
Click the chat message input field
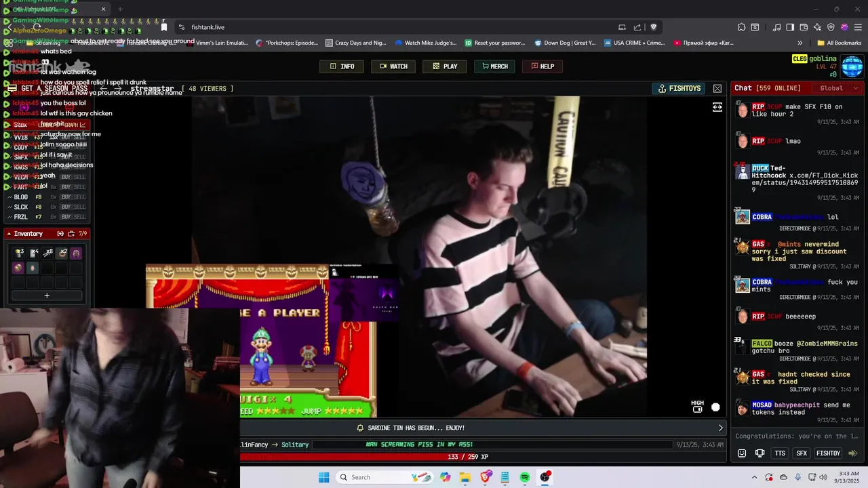tap(797, 436)
